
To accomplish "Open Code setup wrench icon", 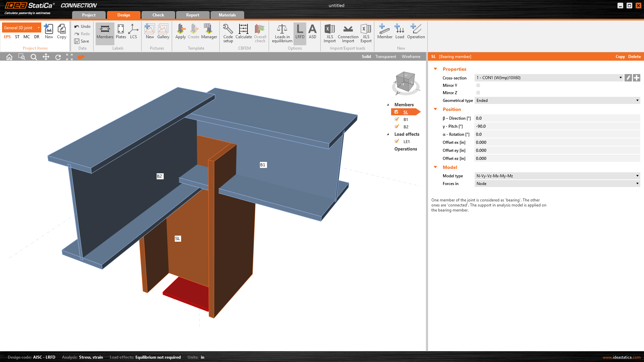I will coord(228,30).
